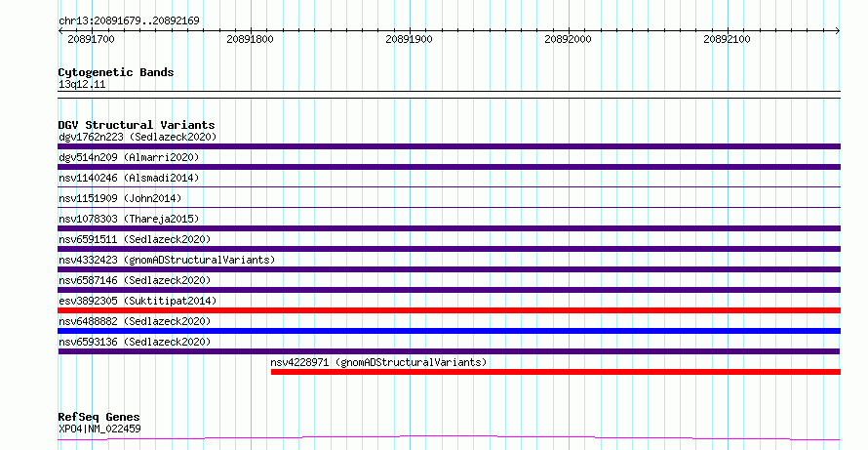Click the thin line feature under nsv1140246
This screenshot has height=450, width=868.
coord(449,187)
